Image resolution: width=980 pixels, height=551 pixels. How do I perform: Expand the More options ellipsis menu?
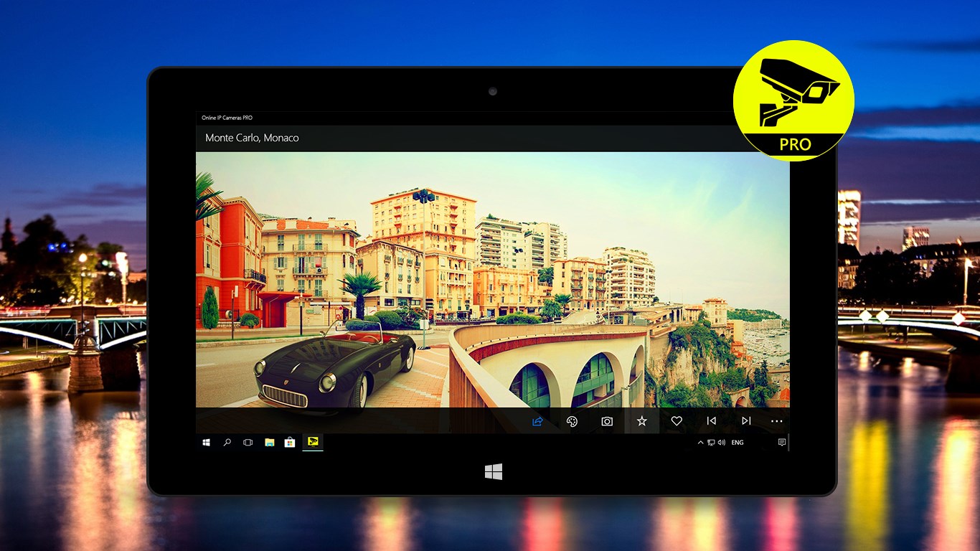click(776, 421)
